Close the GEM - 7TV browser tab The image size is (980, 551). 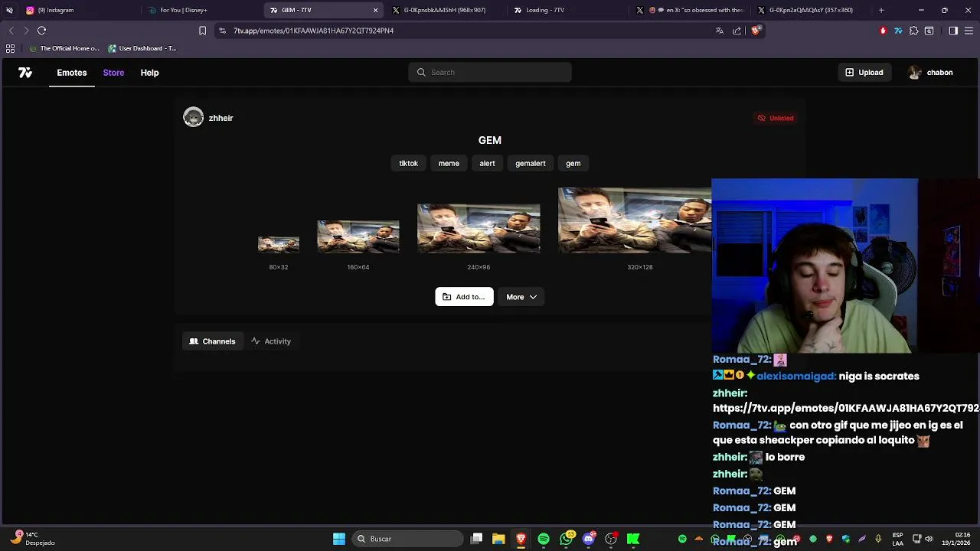[375, 10]
